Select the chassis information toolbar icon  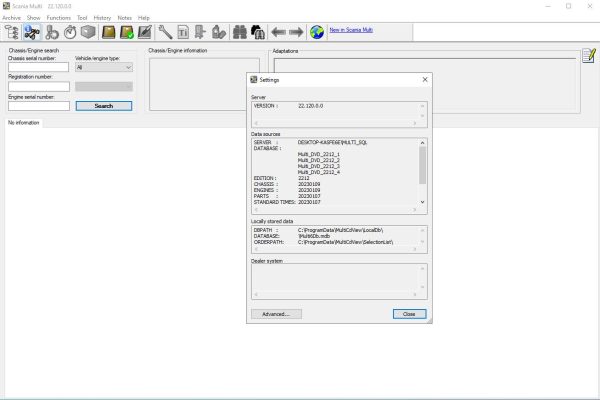pos(32,32)
